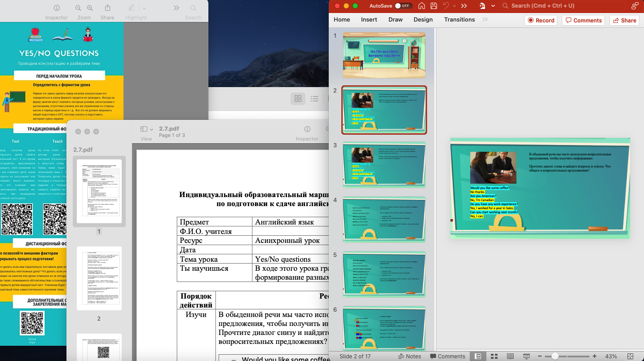644x361 pixels.
Task: Toggle Normal view button in status bar
Action: tap(478, 356)
